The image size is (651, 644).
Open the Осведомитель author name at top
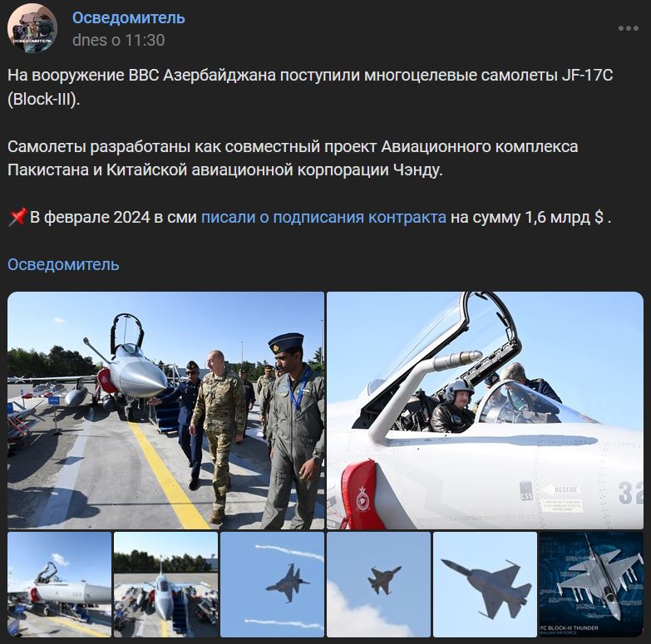[129, 17]
